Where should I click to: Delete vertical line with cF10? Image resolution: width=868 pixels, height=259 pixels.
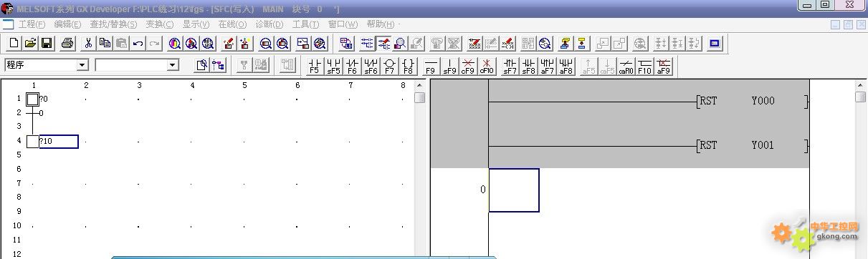tap(487, 66)
